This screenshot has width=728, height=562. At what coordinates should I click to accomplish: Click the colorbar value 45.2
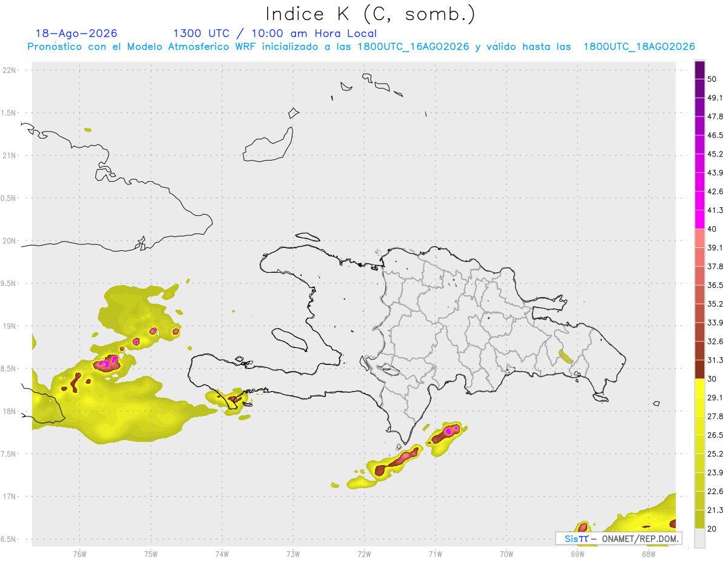pos(716,154)
